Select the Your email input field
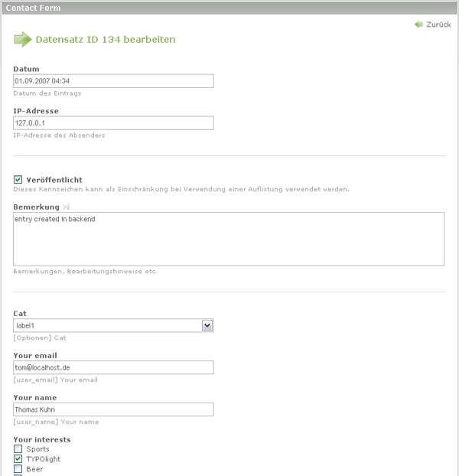459x476 pixels. [x=113, y=367]
